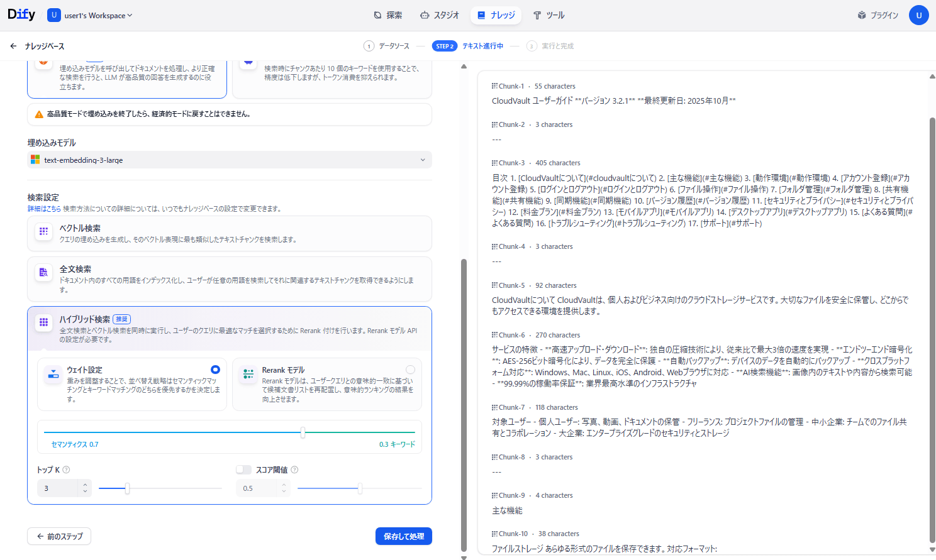Click the back arrow beside ナレッジベース
The height and width of the screenshot is (560, 936).
13,46
